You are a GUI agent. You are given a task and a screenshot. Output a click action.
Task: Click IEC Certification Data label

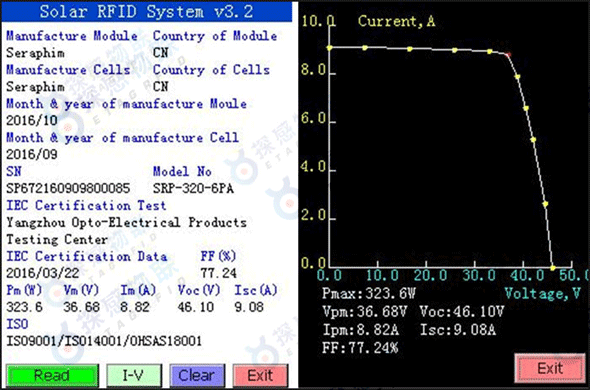(x=87, y=256)
